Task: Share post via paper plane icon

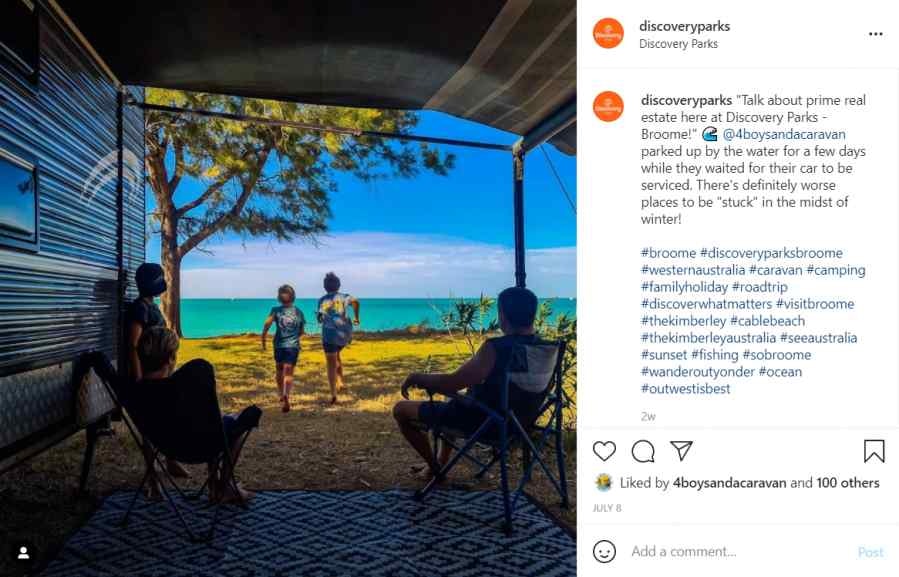Action: click(x=681, y=451)
